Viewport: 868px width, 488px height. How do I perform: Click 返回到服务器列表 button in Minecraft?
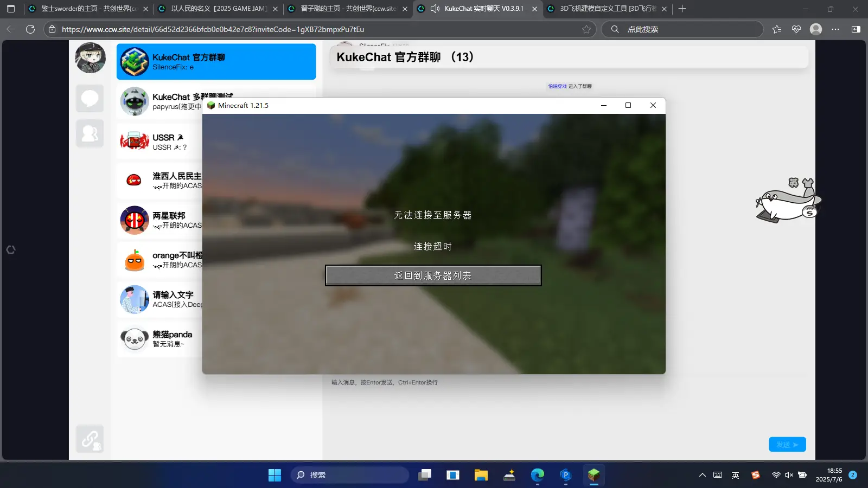pos(433,275)
